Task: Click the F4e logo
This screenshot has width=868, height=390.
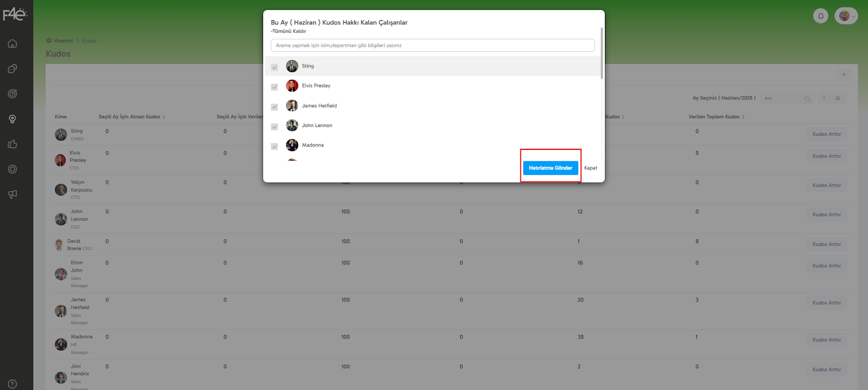Action: point(15,14)
